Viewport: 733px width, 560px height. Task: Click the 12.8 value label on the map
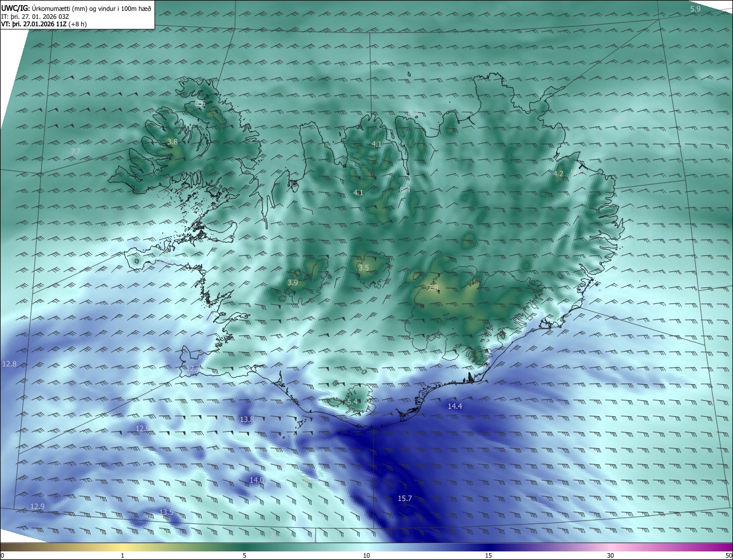coord(10,364)
